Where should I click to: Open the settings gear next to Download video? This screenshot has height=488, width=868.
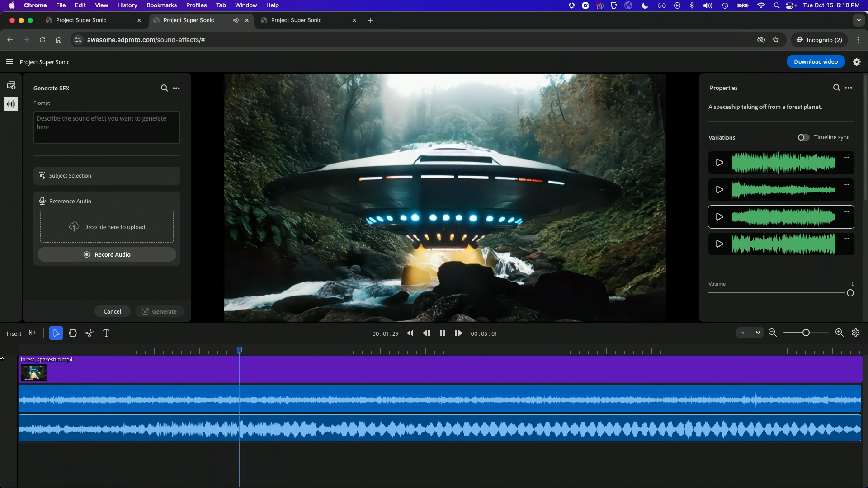click(x=857, y=62)
